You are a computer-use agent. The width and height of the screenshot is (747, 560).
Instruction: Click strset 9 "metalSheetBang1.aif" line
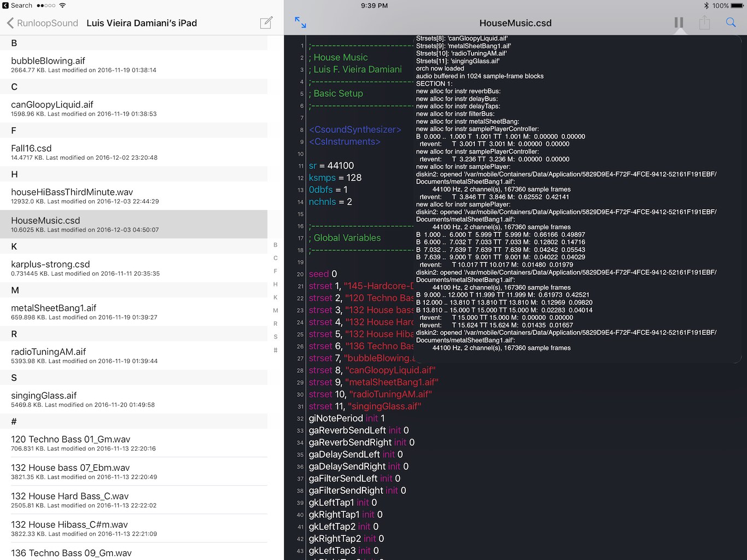pos(373,382)
